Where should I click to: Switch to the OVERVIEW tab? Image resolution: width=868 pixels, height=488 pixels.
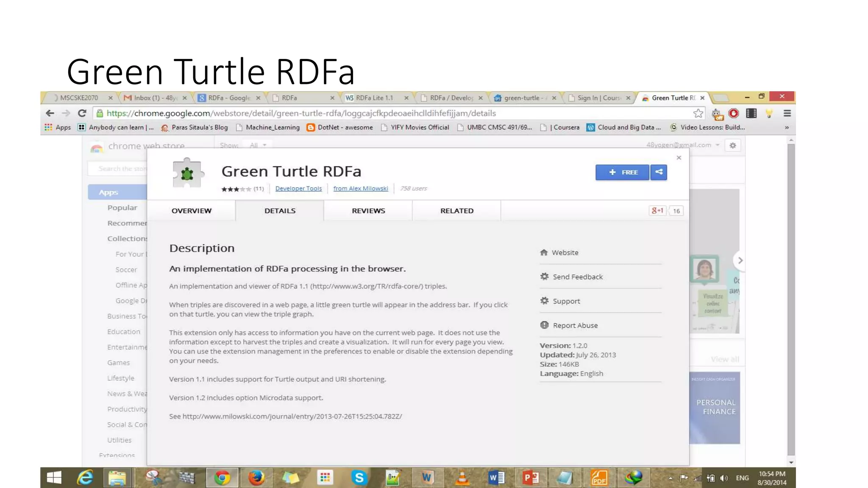191,211
